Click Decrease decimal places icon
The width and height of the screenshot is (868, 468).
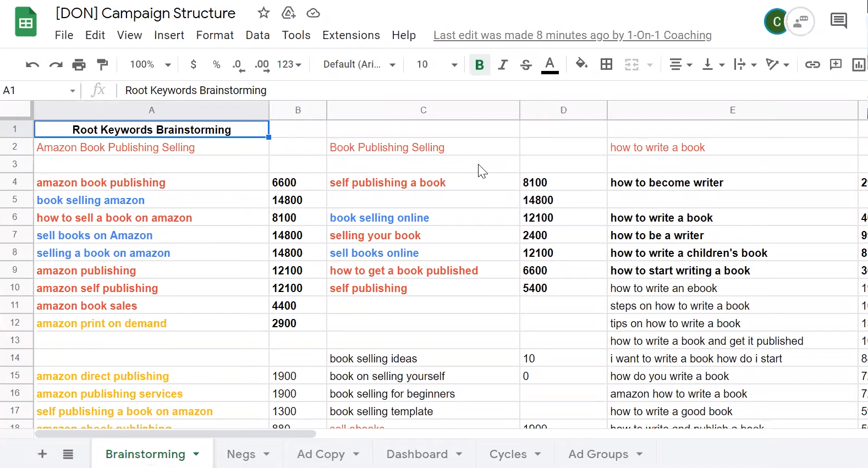click(238, 65)
